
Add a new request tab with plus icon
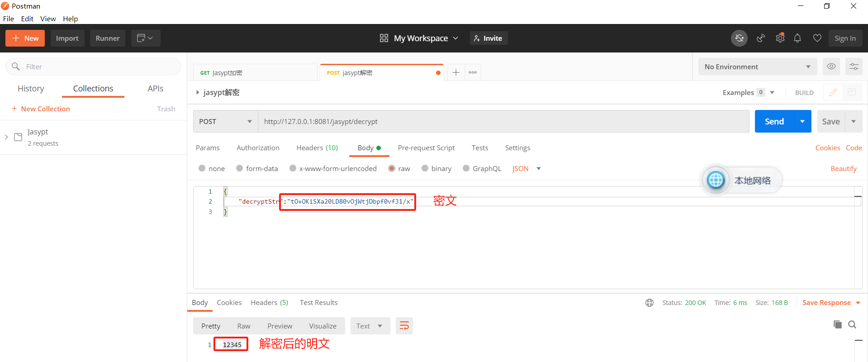(x=456, y=72)
